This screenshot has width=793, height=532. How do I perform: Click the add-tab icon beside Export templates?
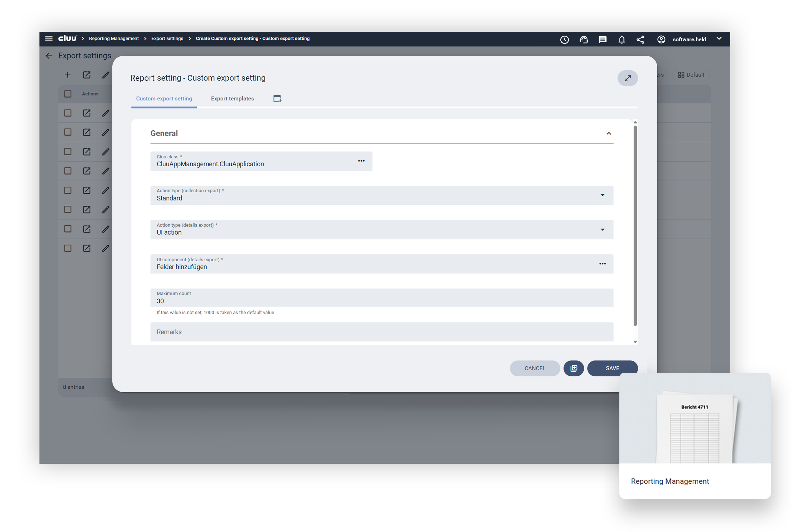click(x=278, y=99)
